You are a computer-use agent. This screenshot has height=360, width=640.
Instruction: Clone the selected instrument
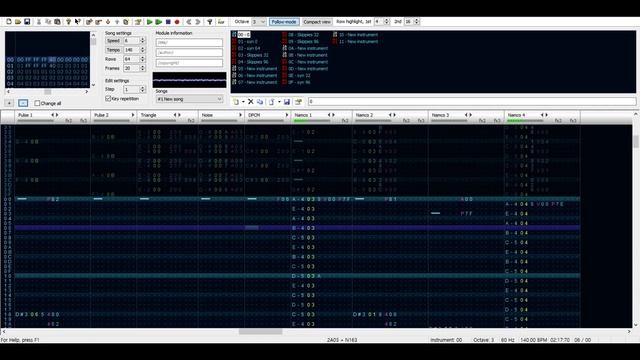click(x=260, y=102)
